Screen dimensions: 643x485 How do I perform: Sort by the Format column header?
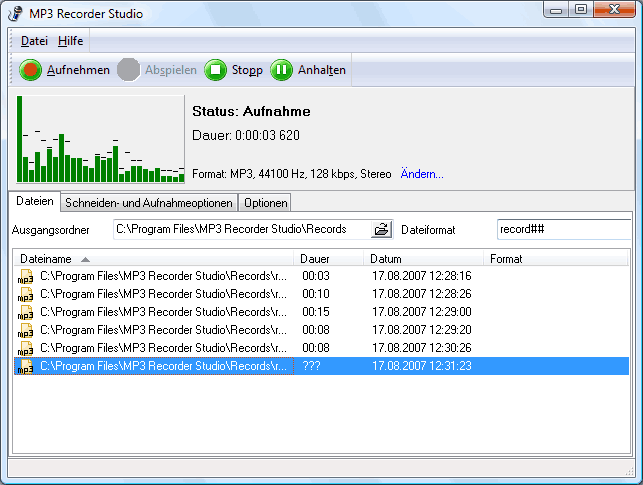pyautogui.click(x=555, y=259)
